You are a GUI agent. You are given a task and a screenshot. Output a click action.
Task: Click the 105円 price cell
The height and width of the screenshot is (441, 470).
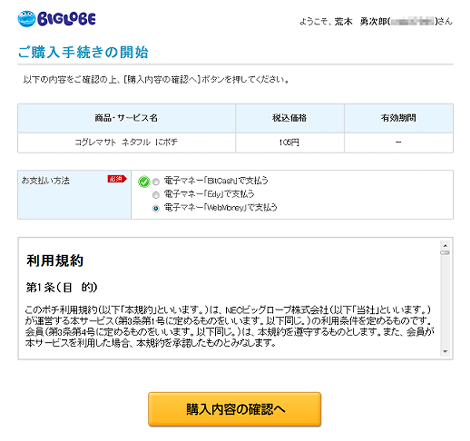point(290,142)
